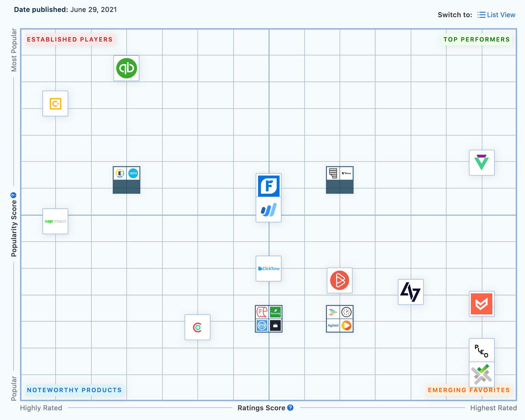Open the green V logo tile
The width and height of the screenshot is (525, 420).
[482, 163]
